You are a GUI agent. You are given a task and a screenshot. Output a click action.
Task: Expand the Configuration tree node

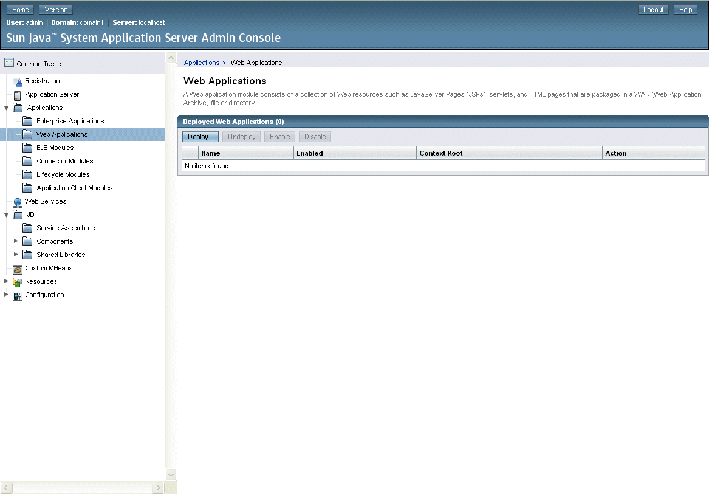[6, 294]
